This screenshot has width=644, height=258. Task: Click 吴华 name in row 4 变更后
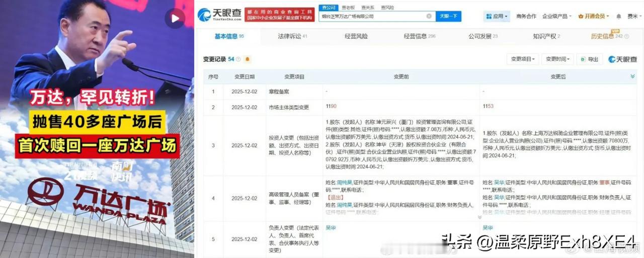click(x=499, y=183)
